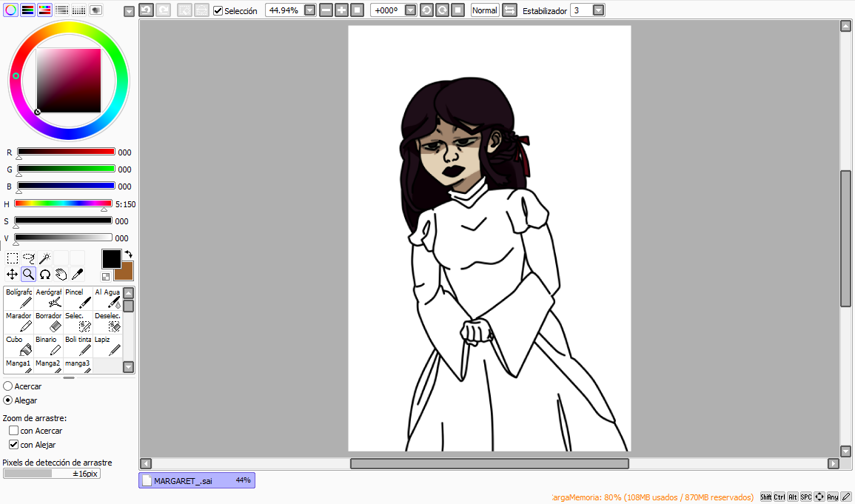Disable the con Alejar checkbox
The height and width of the screenshot is (504, 855).
(x=13, y=445)
